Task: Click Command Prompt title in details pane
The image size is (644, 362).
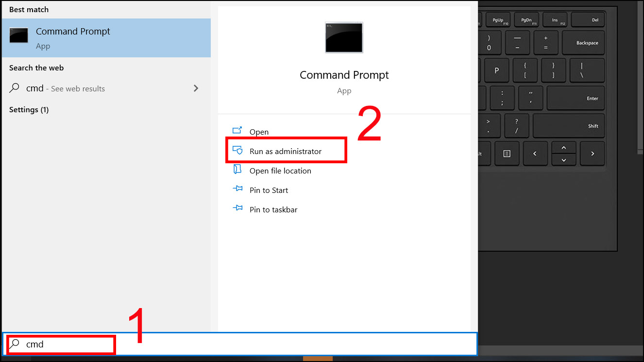Action: coord(344,75)
